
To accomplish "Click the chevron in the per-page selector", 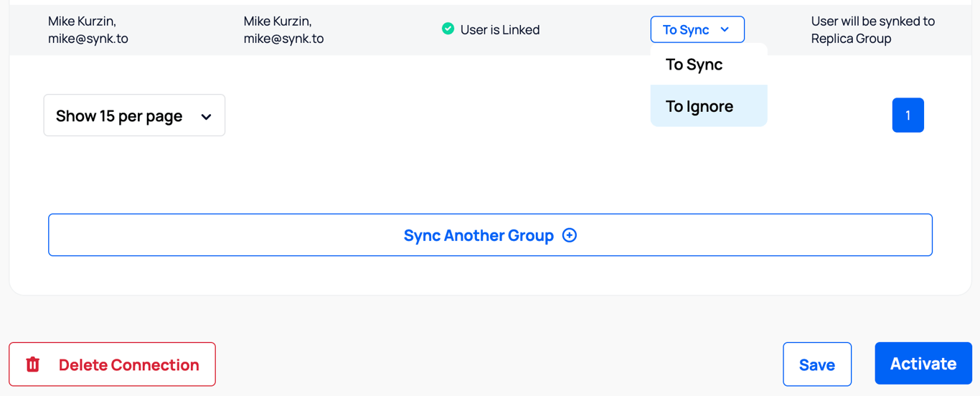I will 206,116.
